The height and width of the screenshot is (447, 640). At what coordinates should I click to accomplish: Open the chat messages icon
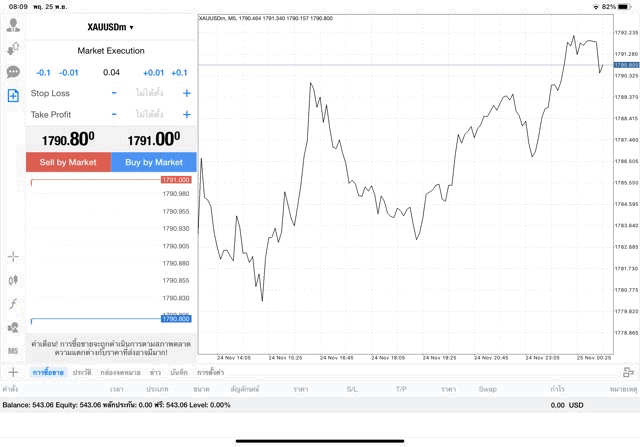(x=14, y=72)
